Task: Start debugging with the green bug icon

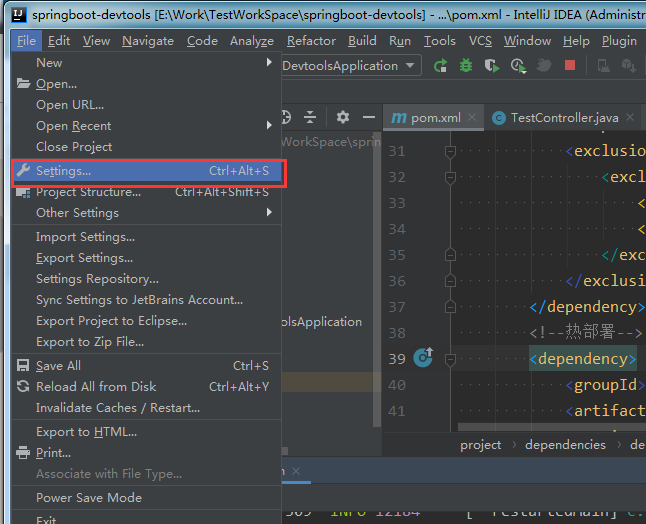Action: [466, 66]
